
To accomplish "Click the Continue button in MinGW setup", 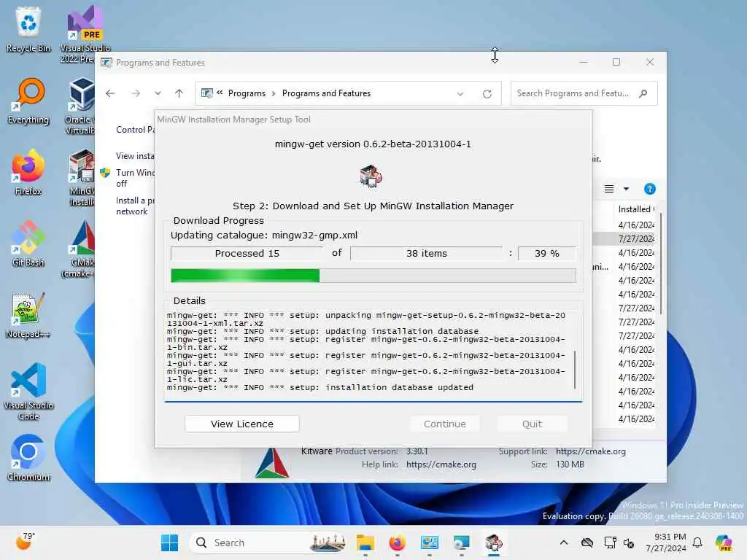I will coord(445,424).
